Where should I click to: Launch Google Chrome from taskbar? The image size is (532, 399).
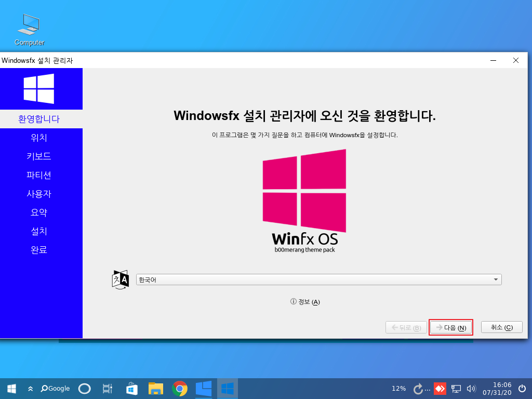point(179,389)
